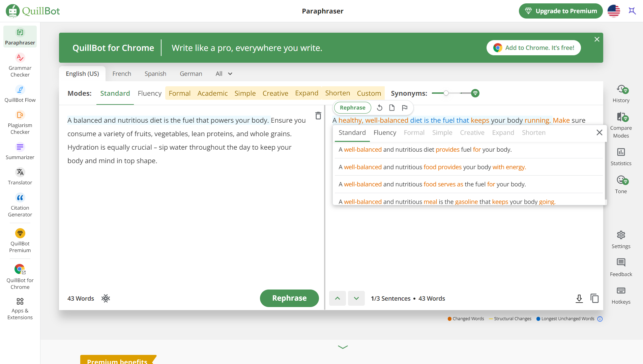Click the small Rephrase sentence button
This screenshot has height=364, width=643.
(352, 108)
